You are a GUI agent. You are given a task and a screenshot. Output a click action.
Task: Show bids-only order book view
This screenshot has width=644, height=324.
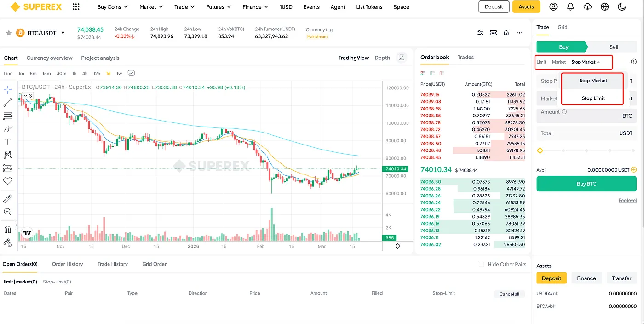(x=432, y=73)
